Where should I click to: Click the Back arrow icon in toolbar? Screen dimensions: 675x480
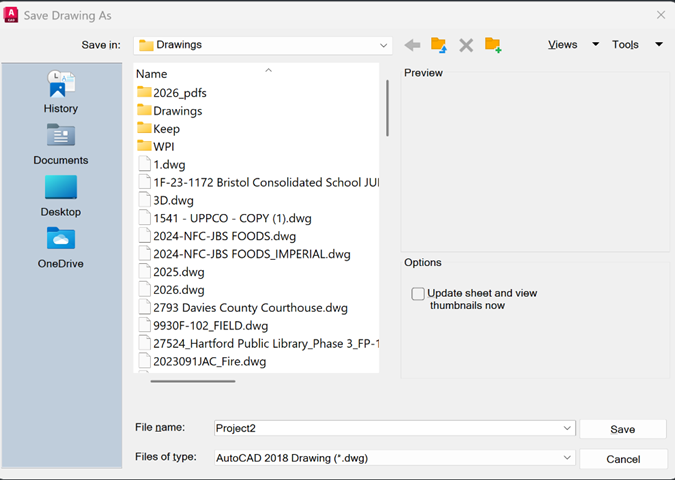412,45
